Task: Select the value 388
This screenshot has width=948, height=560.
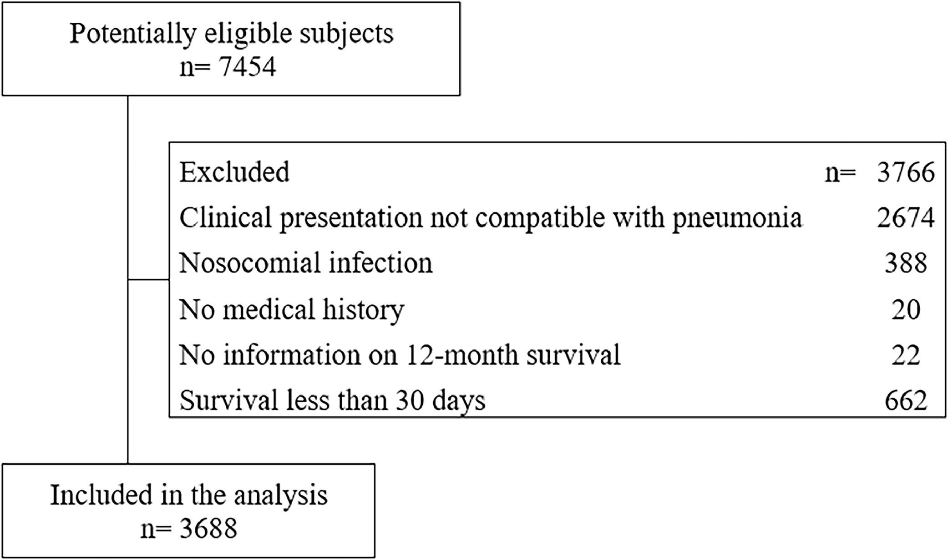Action: [906, 263]
